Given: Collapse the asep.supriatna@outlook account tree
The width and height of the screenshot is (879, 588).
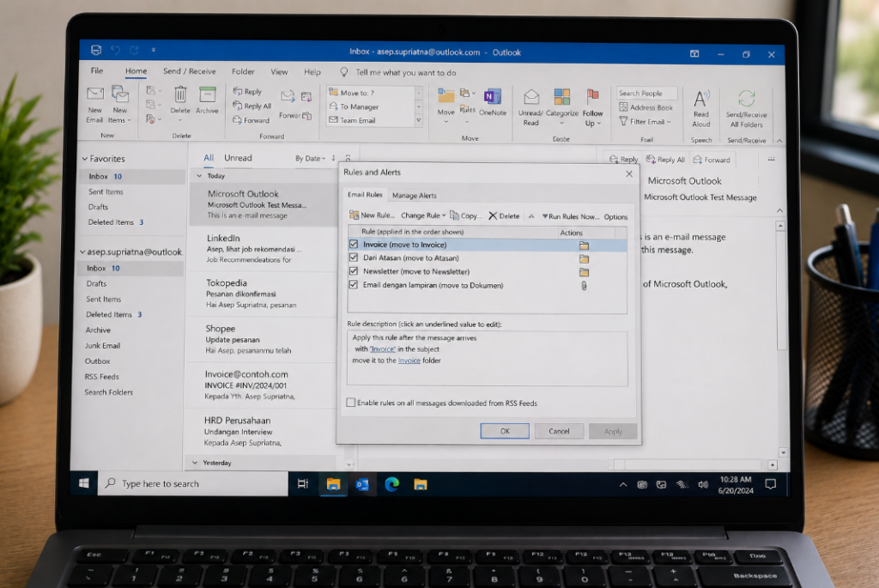Looking at the screenshot, I should coord(82,252).
